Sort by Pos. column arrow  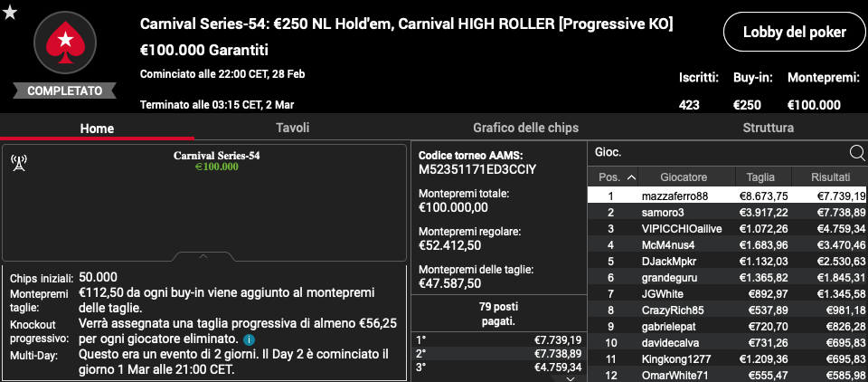click(x=631, y=177)
